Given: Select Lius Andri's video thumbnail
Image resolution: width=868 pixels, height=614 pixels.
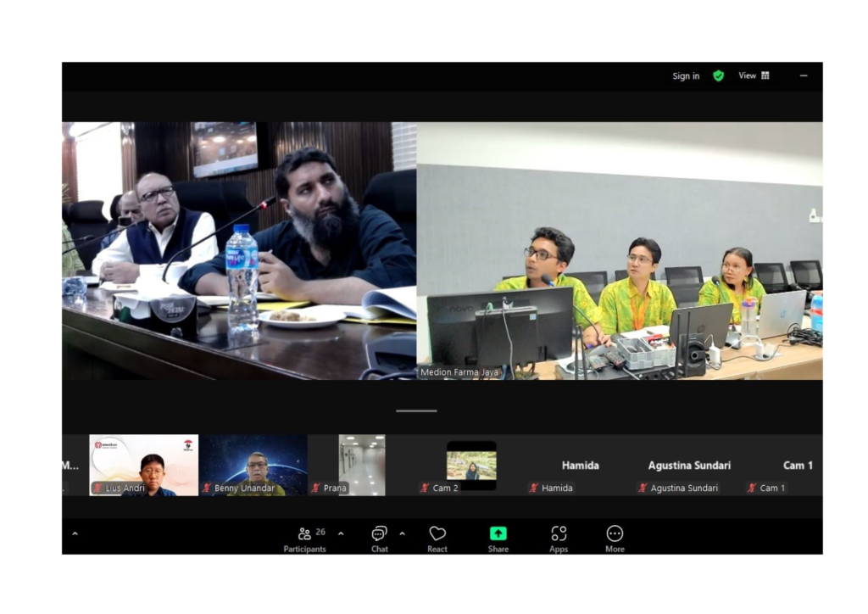Looking at the screenshot, I should 144,465.
